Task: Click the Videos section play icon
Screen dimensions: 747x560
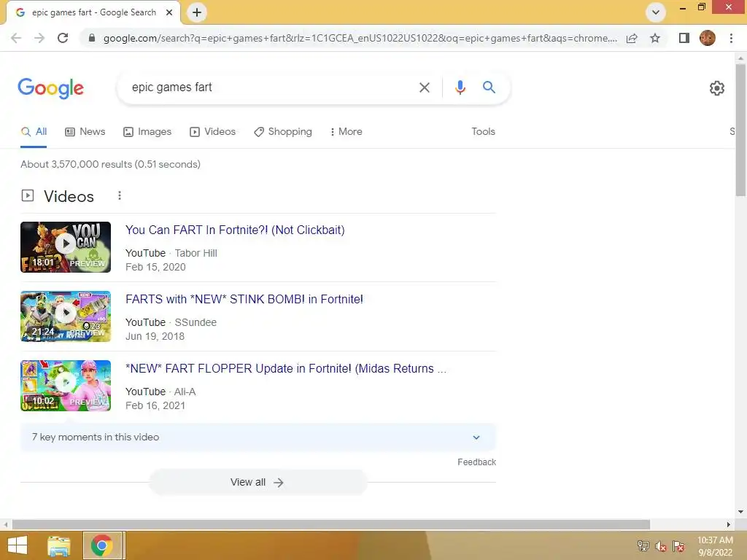Action: click(x=28, y=195)
